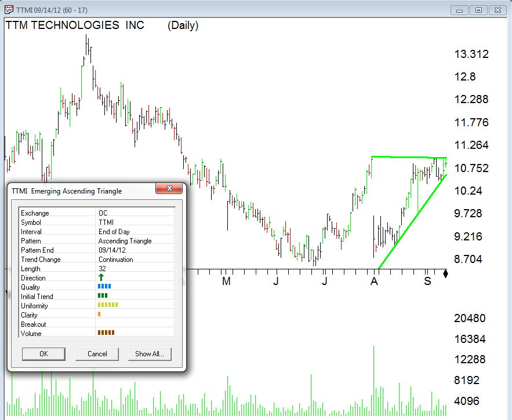
Task: Minimize the TTMI chart window
Action: coord(459,10)
